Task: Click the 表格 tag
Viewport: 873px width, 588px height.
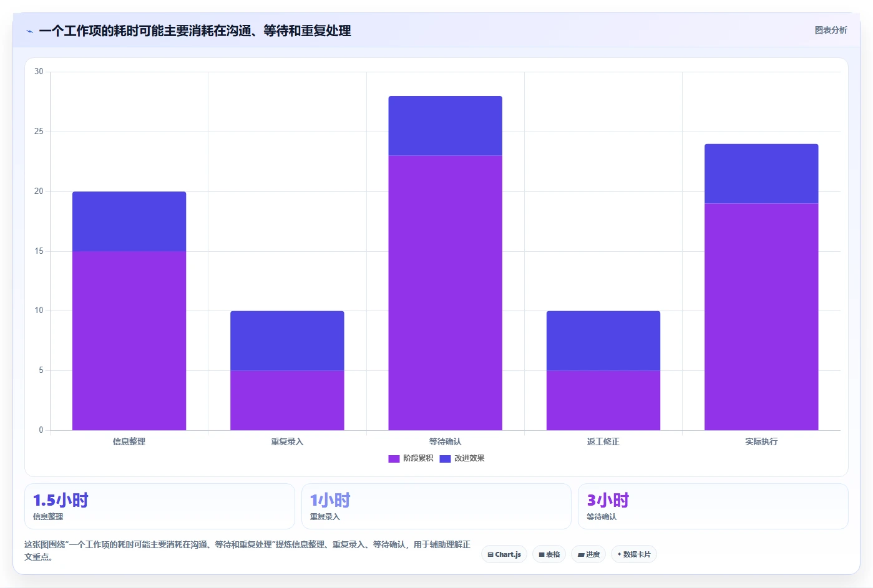Action: click(549, 554)
